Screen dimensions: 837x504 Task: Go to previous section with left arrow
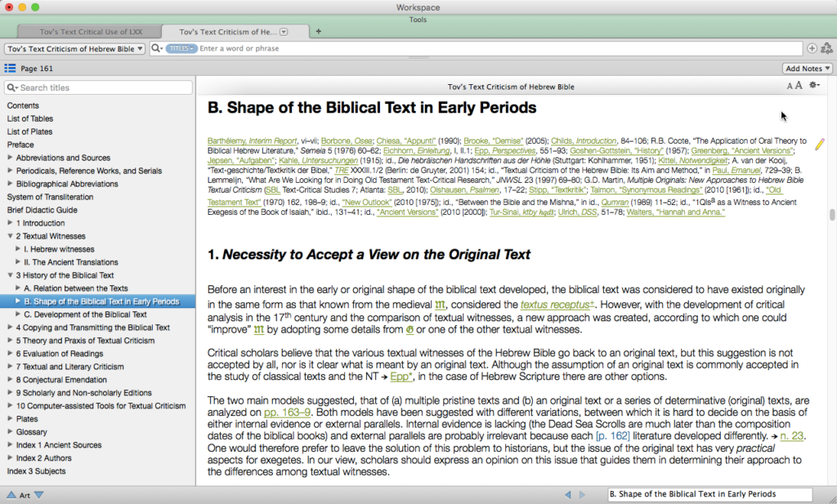(568, 494)
